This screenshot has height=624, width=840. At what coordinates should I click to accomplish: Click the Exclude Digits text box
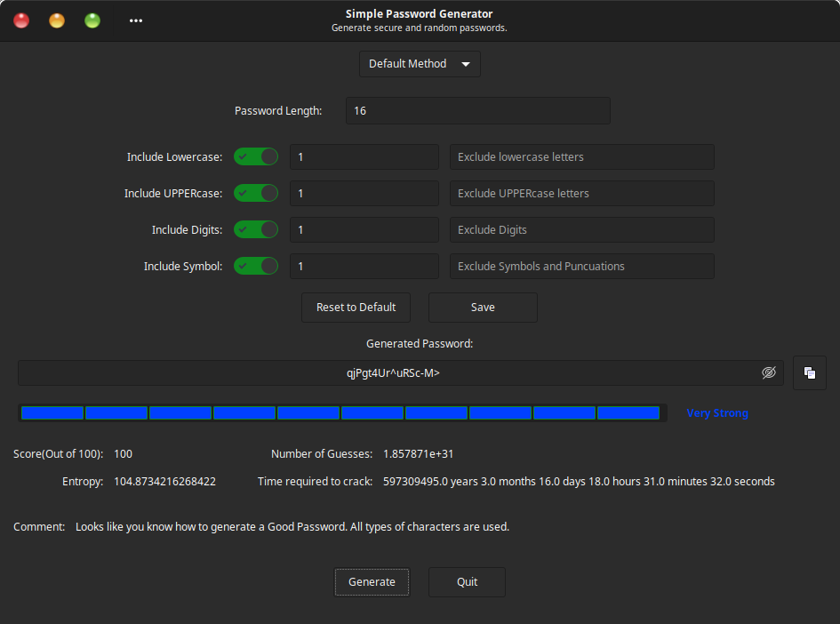point(581,230)
